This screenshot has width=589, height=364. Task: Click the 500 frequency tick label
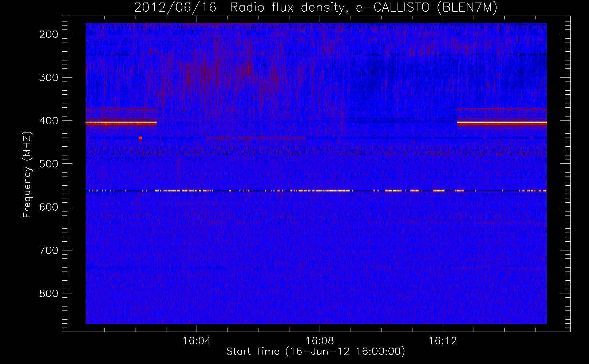pos(49,164)
